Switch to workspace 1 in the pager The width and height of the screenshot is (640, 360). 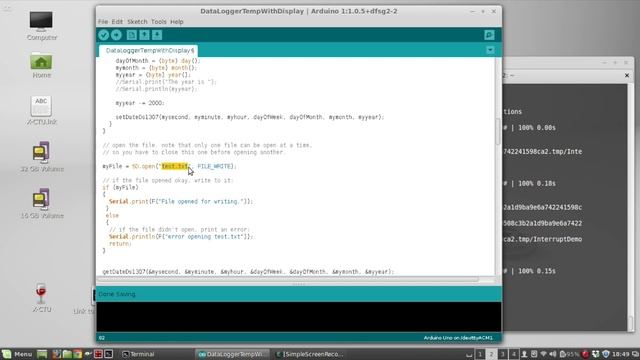click(x=480, y=354)
